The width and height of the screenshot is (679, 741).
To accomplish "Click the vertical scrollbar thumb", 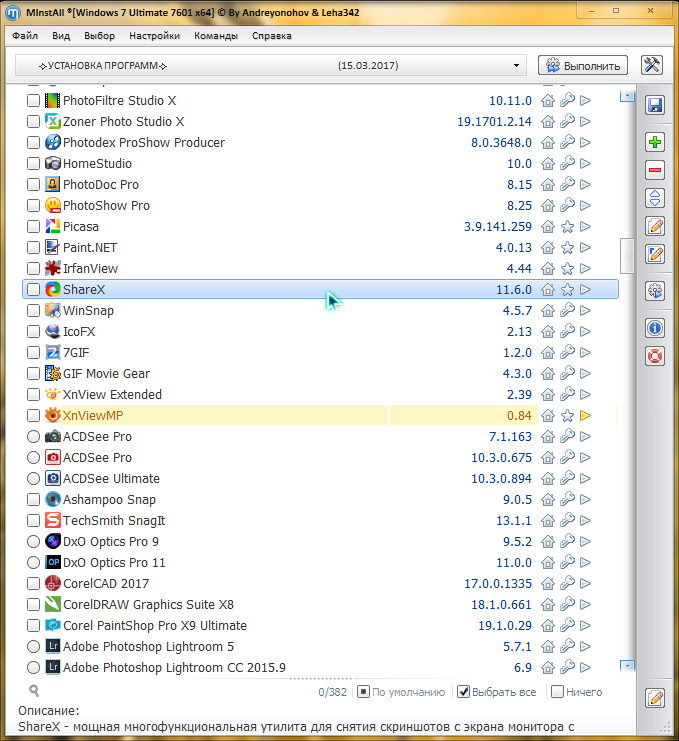I will point(627,256).
